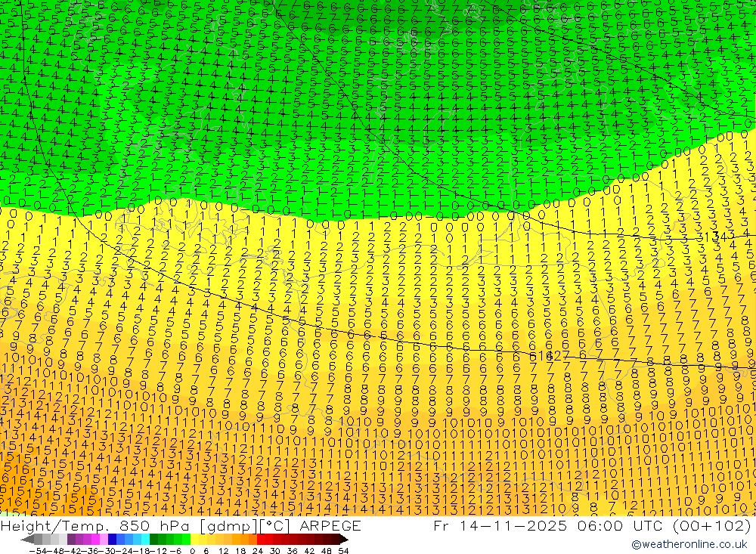Pick the dark blue legend swatch above -30
756x554 pixels.
(x=113, y=540)
